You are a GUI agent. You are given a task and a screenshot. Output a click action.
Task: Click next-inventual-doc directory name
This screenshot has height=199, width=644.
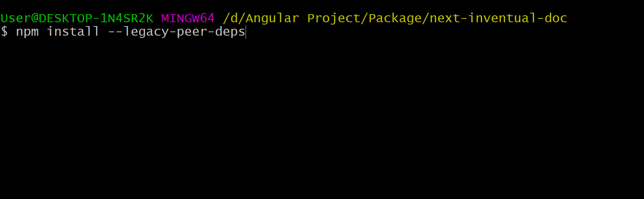pos(498,18)
